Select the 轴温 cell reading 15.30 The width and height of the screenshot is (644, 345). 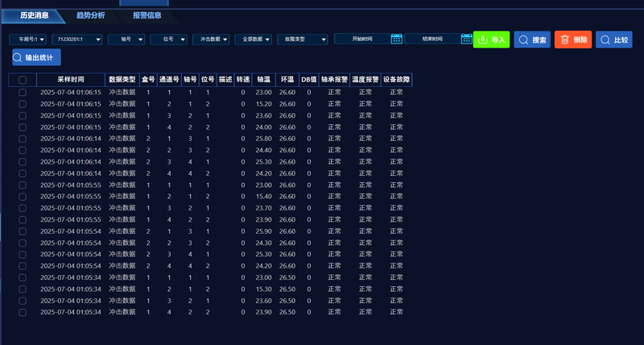pyautogui.click(x=264, y=289)
